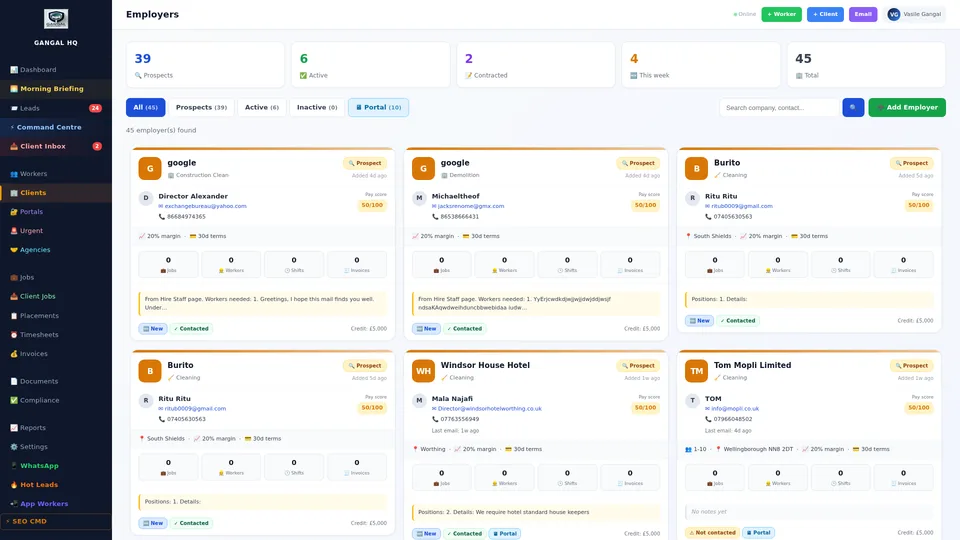Click phone number 07763556949
Image resolution: width=960 pixels, height=540 pixels.
[458, 419]
